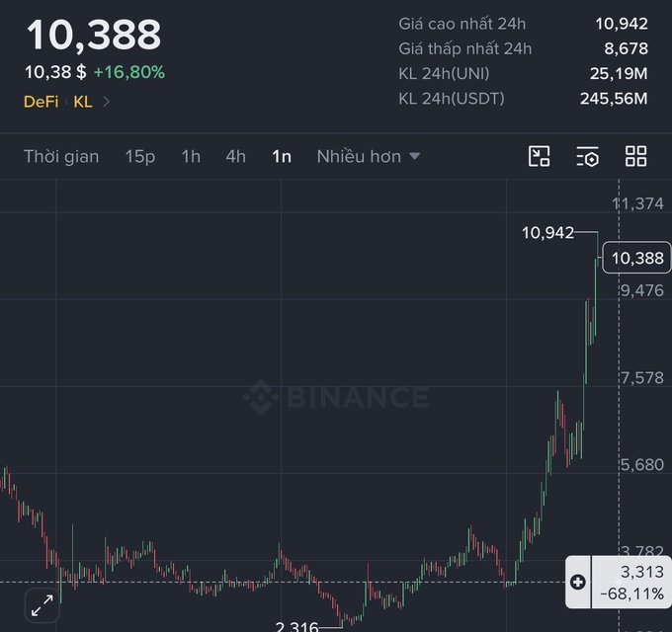Click the 10,388 price label on axis
The width and height of the screenshot is (672, 632).
636,258
